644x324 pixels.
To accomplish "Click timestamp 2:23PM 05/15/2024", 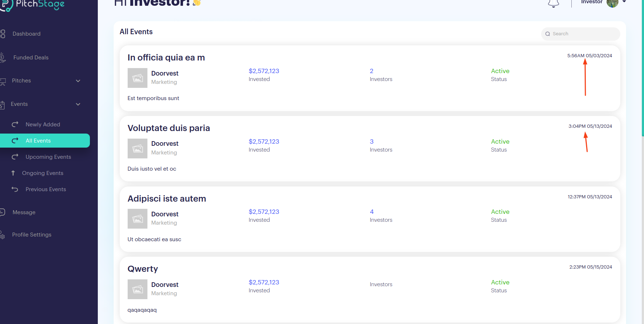I will click(590, 267).
